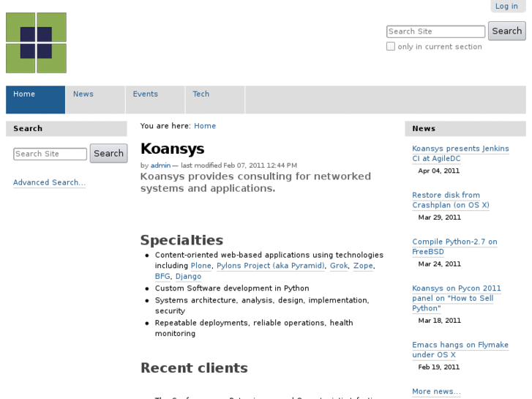Click the date Mar 24, 2011

point(439,264)
